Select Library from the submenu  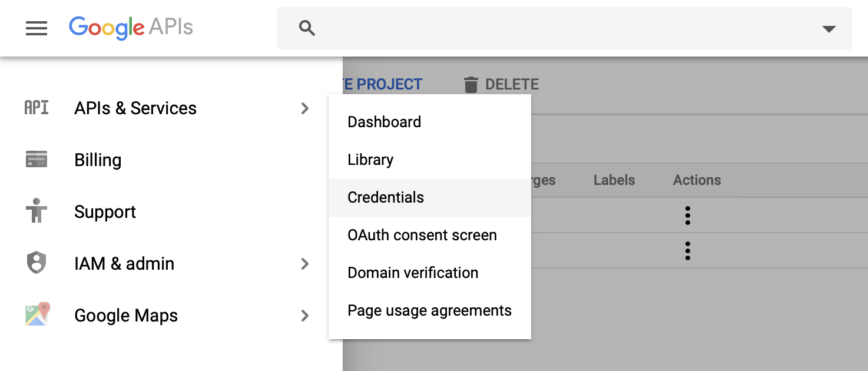430,160
